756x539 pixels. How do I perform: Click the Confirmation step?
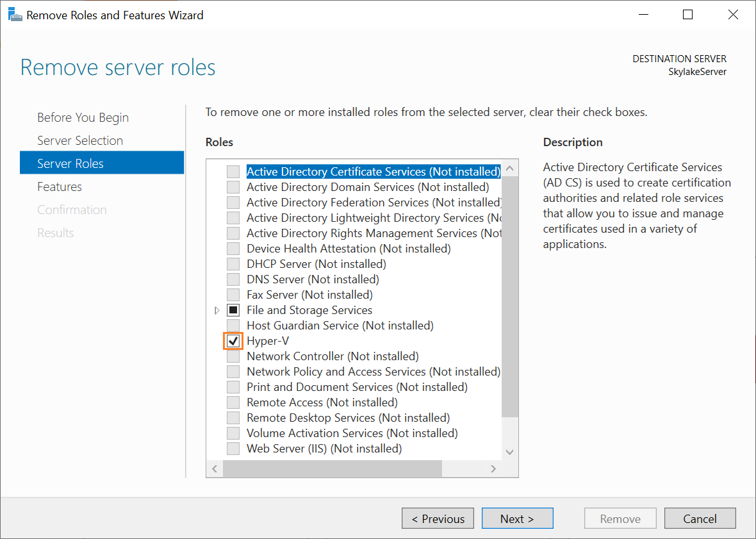(72, 210)
